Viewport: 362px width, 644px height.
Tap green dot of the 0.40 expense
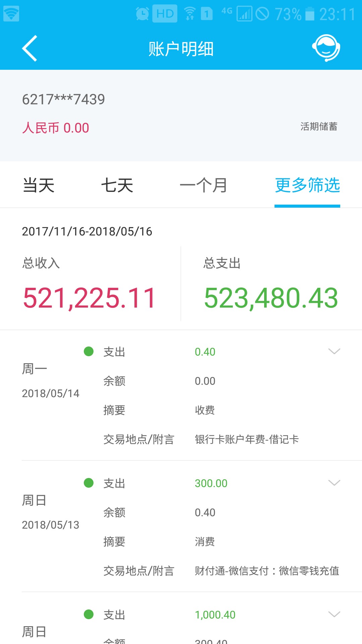(88, 351)
